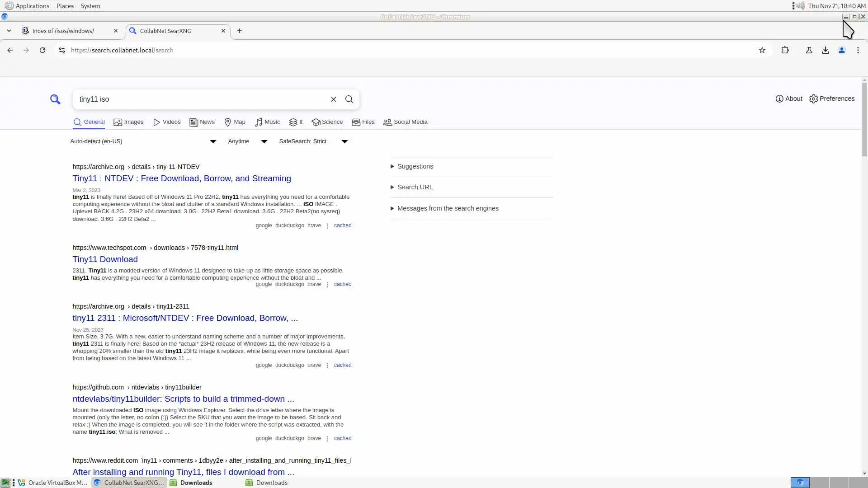The width and height of the screenshot is (868, 488).
Task: Expand the Search URL section
Action: click(415, 187)
